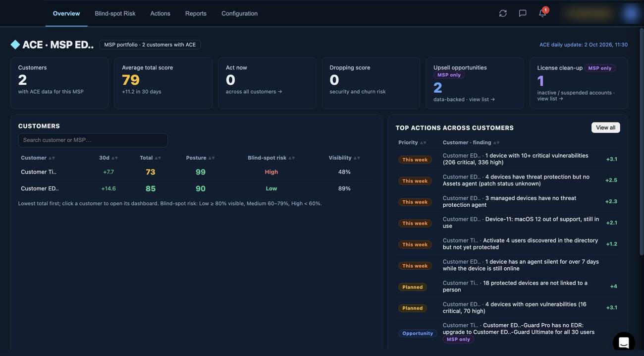
Task: Click the posture score 90
Action: tap(201, 188)
